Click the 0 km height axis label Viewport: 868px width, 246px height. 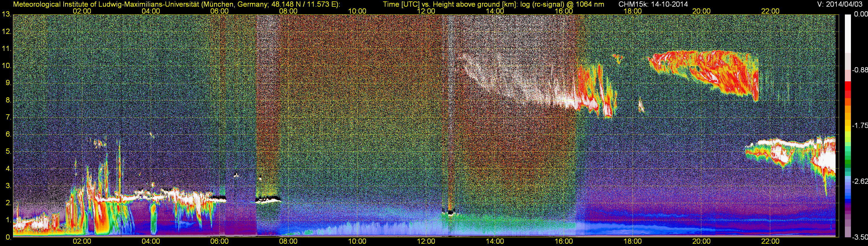tap(8, 237)
